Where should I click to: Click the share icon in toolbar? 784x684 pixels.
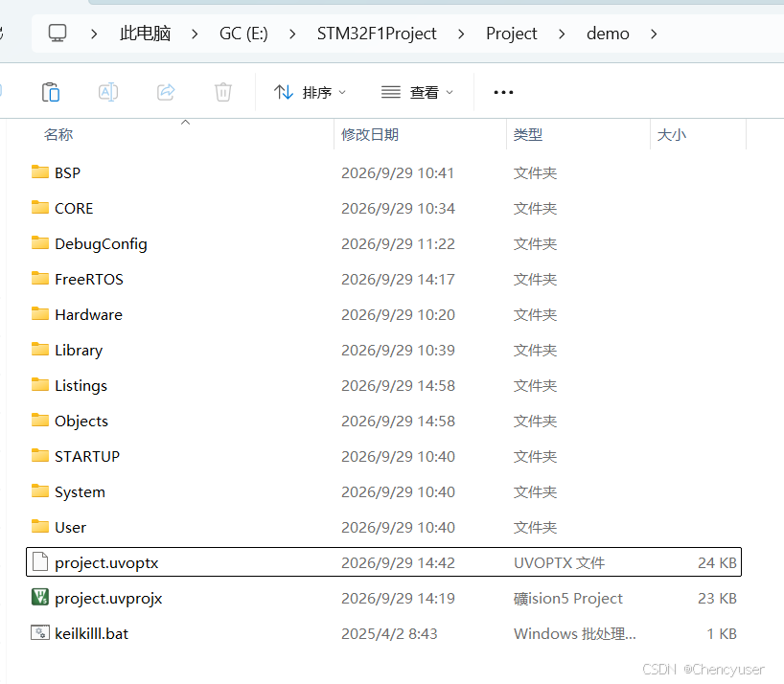166,92
